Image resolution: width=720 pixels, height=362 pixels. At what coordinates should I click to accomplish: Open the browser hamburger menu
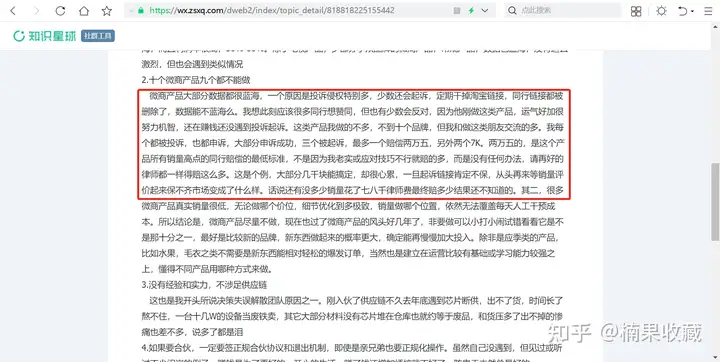point(709,11)
